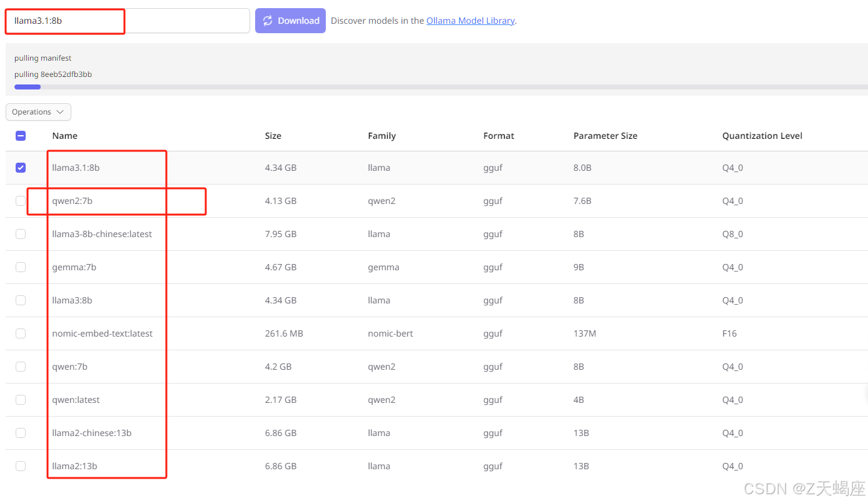Select the llama3-8b-chinese:latest model name

[x=102, y=234]
